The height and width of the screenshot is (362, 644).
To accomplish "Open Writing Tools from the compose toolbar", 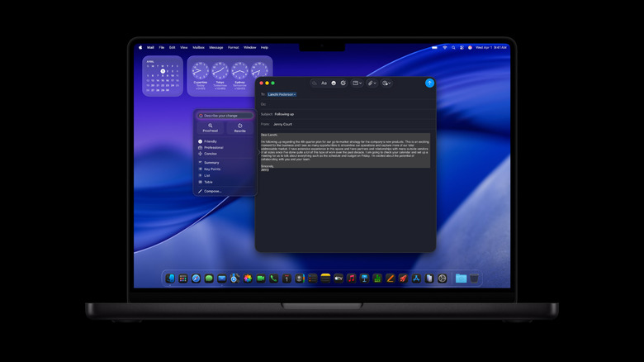I will pos(343,83).
